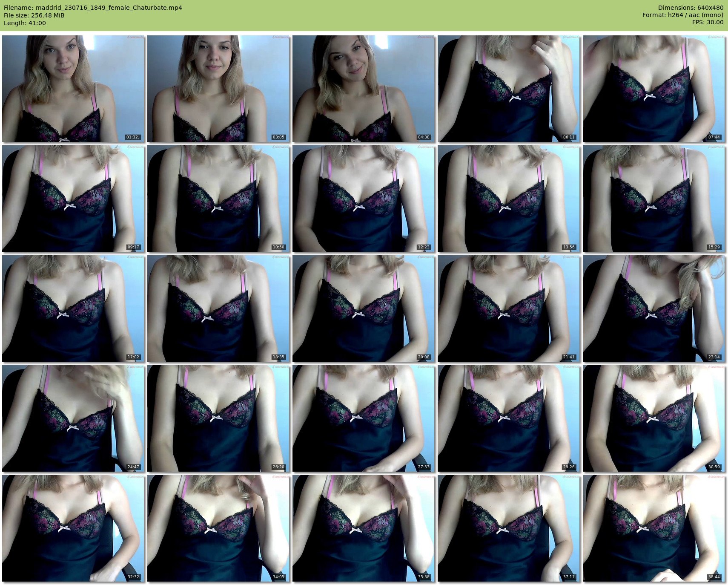Image resolution: width=728 pixels, height=585 pixels.
Task: Click the 'Length: 41:00' text
Action: [x=25, y=23]
